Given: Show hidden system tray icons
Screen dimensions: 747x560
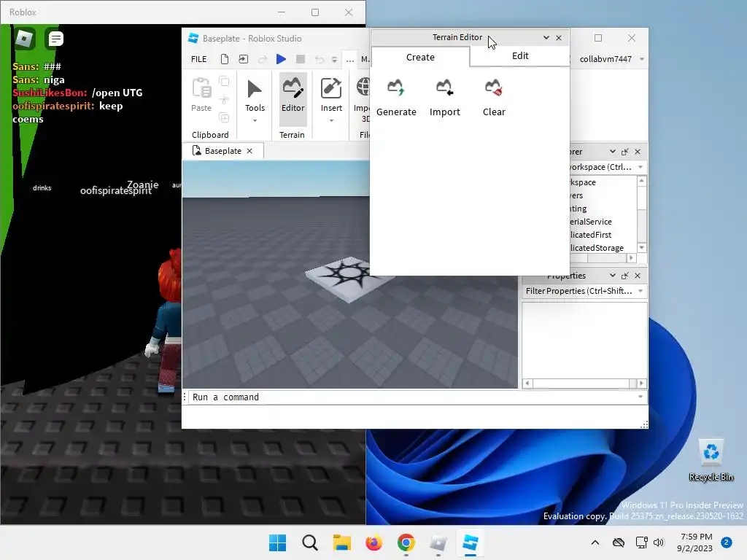Looking at the screenshot, I should click(595, 542).
